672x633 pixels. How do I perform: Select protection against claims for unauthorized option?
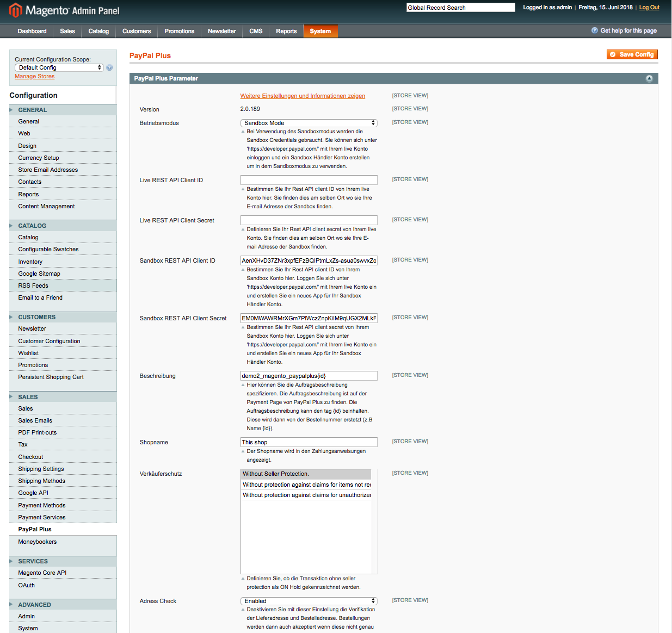coord(306,495)
